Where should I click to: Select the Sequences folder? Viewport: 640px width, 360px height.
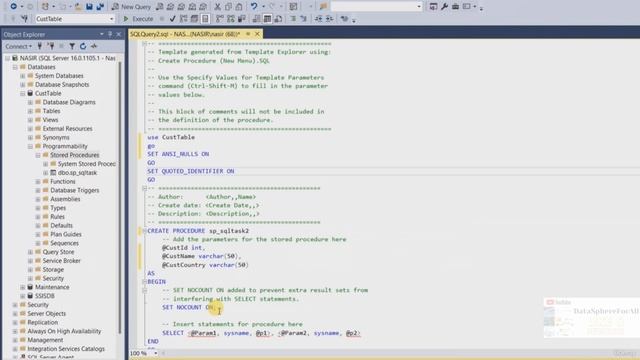(64, 243)
